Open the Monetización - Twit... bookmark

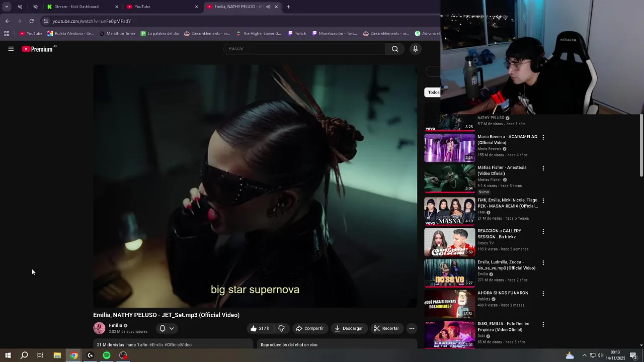(334, 34)
